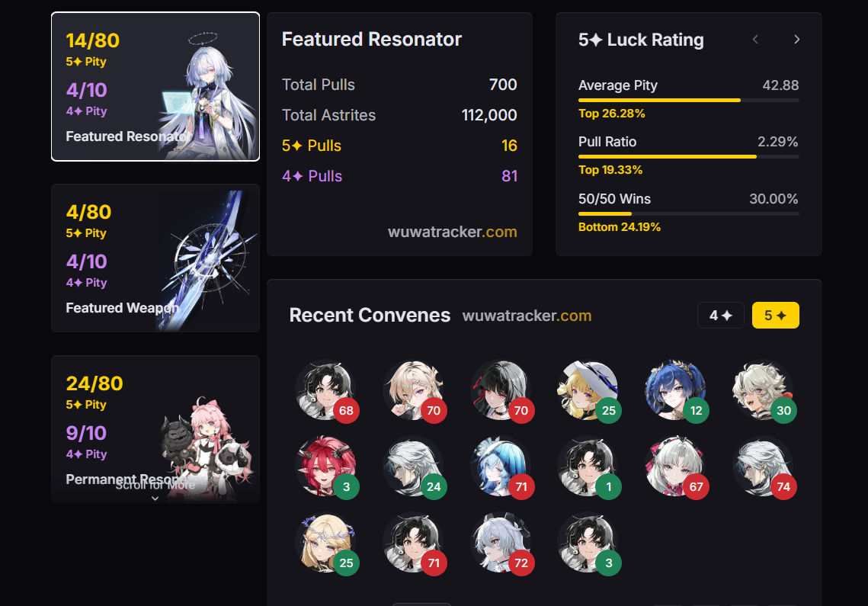This screenshot has height=606, width=868.
Task: Click the 50/50 Wins progress bar
Action: point(689,214)
